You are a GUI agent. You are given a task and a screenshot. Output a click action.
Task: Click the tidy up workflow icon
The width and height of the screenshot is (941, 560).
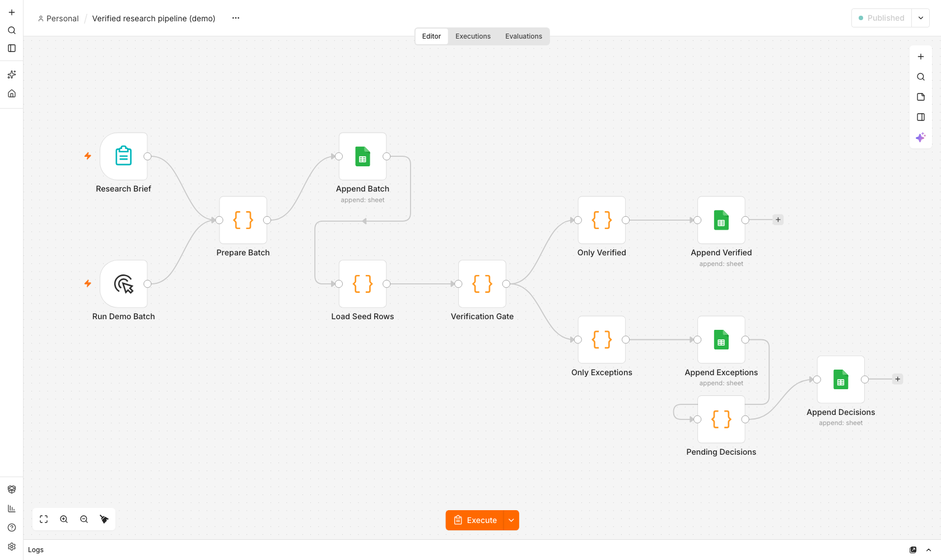[x=104, y=519]
